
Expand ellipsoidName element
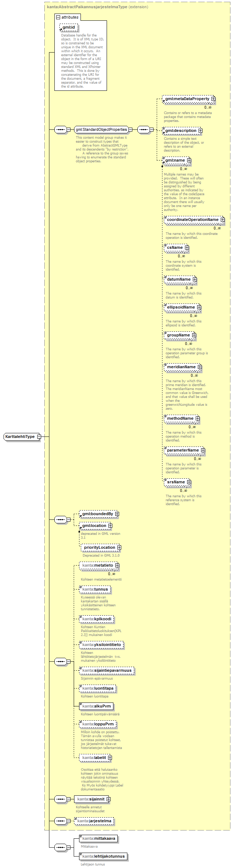tap(199, 307)
